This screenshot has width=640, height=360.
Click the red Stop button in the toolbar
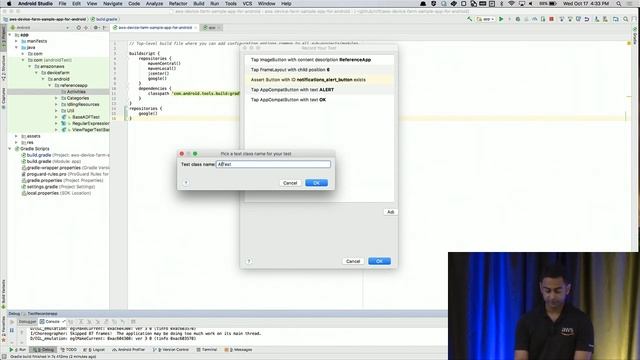point(551,19)
